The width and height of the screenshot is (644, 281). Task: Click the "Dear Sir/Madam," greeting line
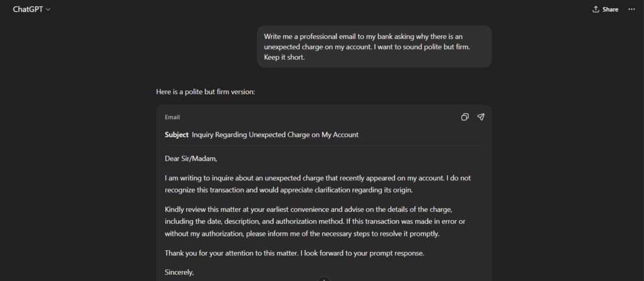click(x=191, y=158)
